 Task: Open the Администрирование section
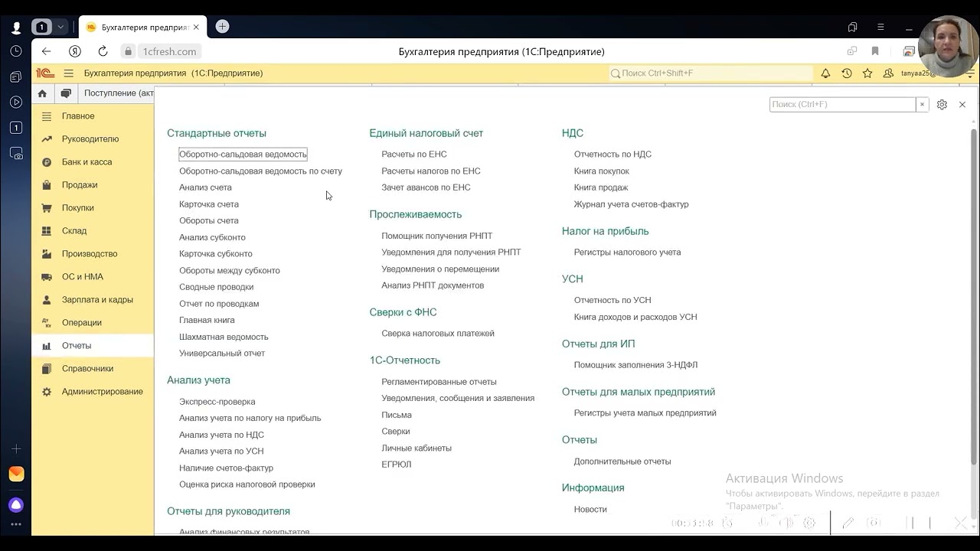pos(93,392)
